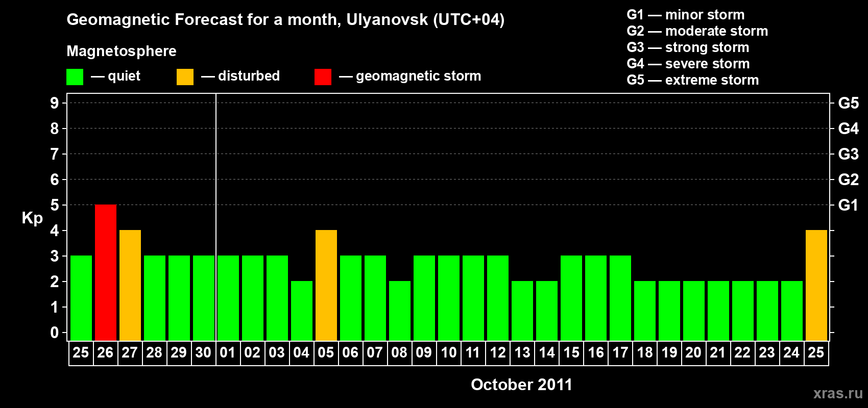This screenshot has width=868, height=408.
Task: Click the green bar for October 21
Action: click(718, 311)
